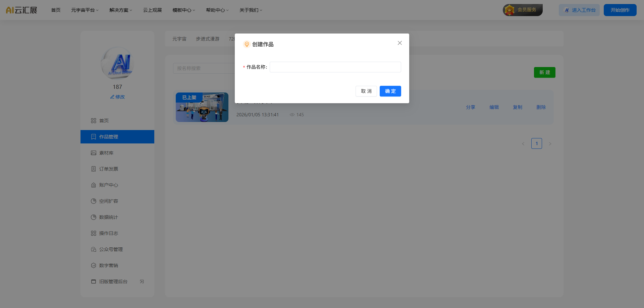Select 订单发票 document icon in sidebar

click(x=94, y=169)
